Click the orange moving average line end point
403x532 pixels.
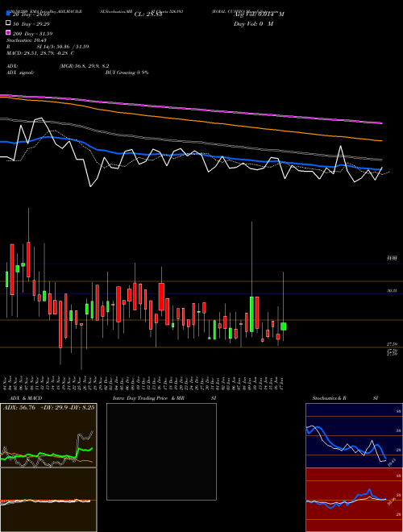382,140
